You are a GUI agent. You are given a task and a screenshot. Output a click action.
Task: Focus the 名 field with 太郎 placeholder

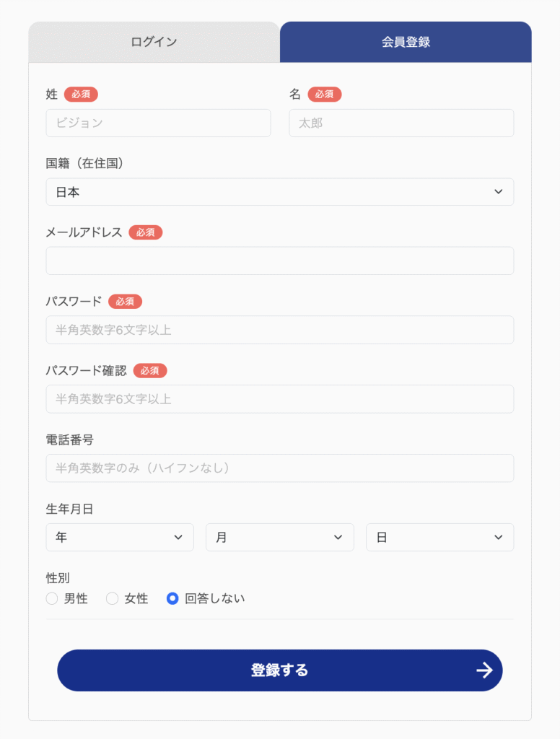point(401,123)
